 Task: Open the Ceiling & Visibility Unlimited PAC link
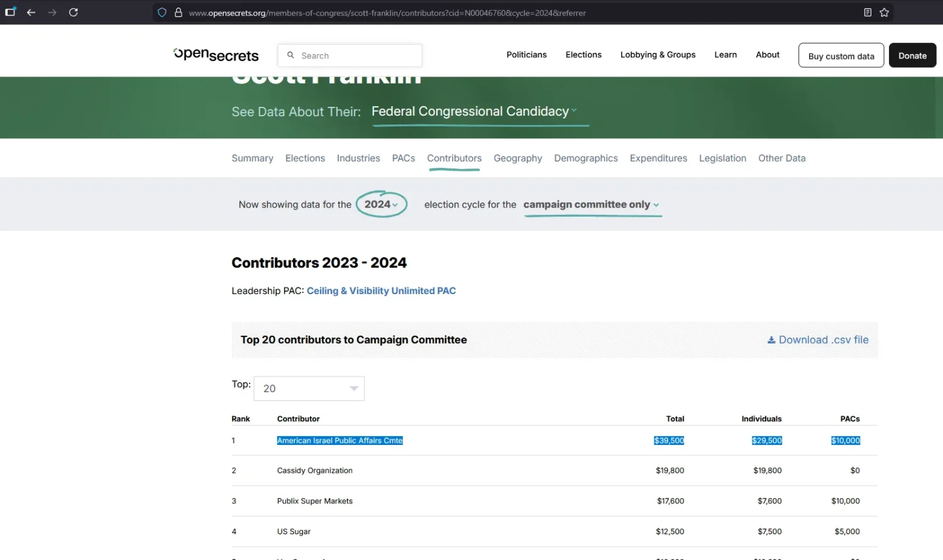click(382, 291)
